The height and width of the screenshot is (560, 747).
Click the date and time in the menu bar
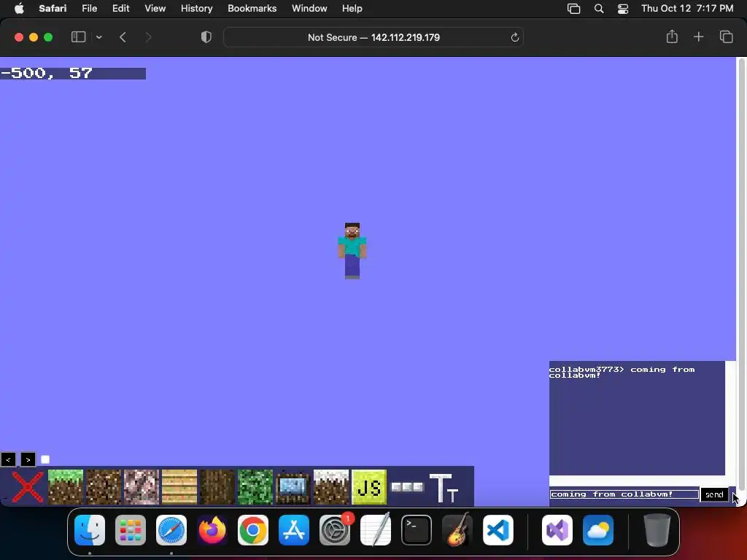(687, 9)
